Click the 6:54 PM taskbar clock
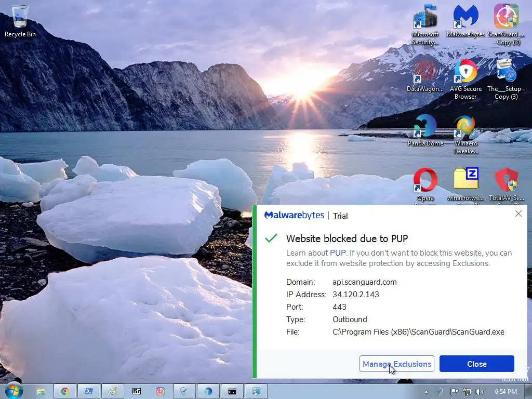This screenshot has height=399, width=532. [506, 392]
